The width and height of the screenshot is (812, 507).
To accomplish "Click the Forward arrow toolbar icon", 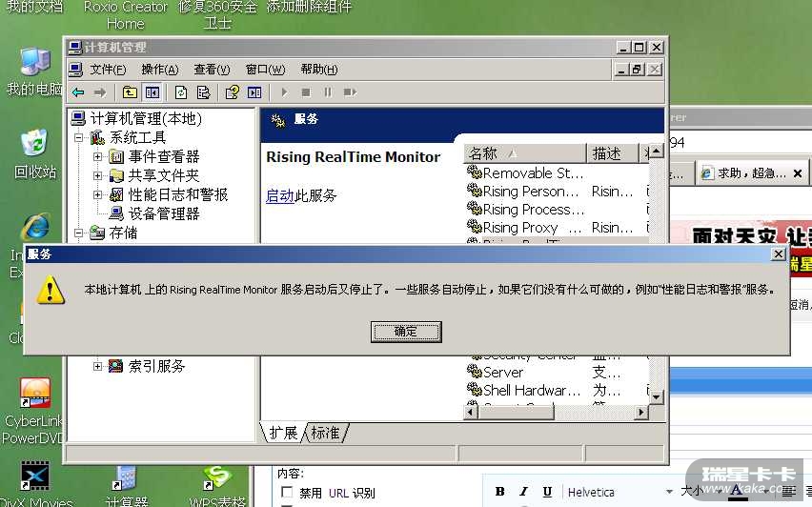I will [x=100, y=92].
